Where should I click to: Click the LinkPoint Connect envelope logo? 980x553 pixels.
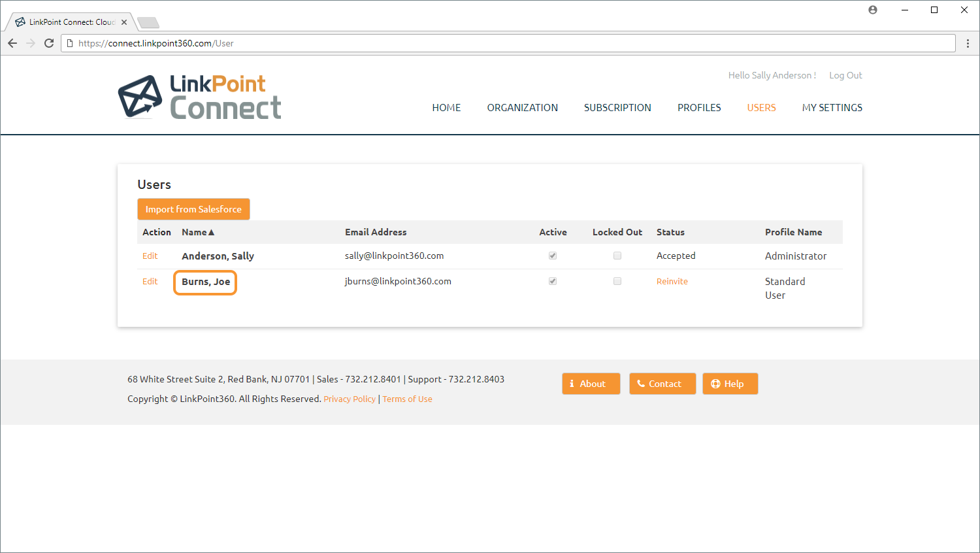pyautogui.click(x=140, y=97)
